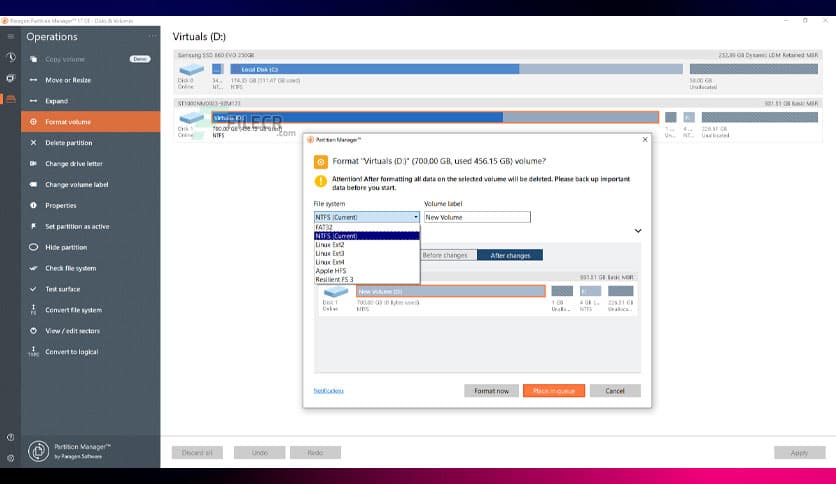Select the Check file system operation
This screenshot has width=836, height=484.
(70, 268)
